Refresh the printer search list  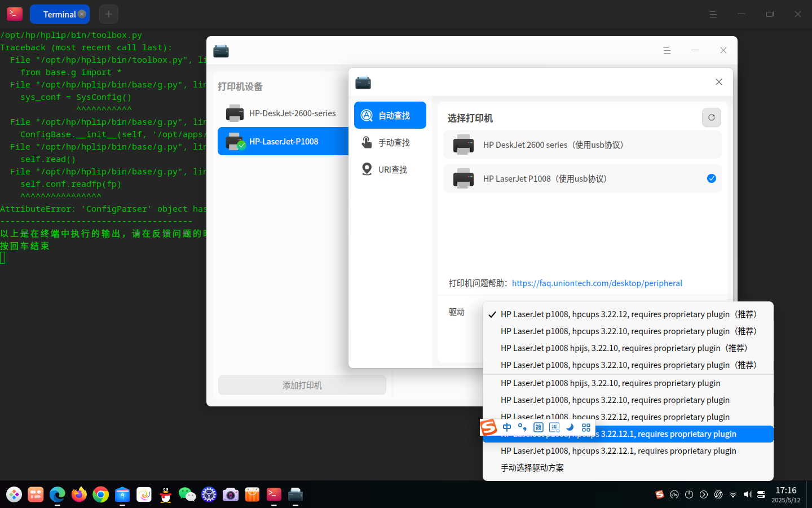tap(712, 117)
